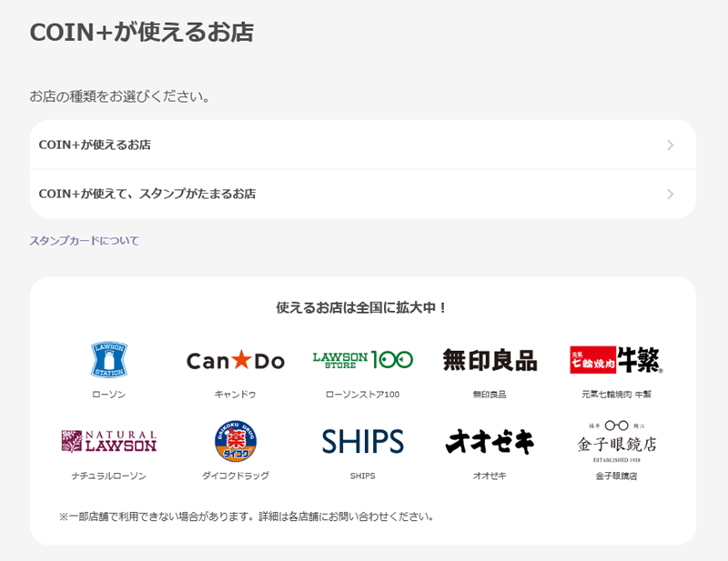Click the 金子眼鏡店 logo
This screenshot has width=728, height=561.
point(617,441)
